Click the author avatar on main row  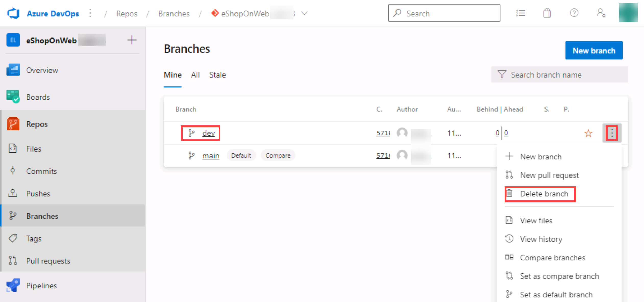pyautogui.click(x=402, y=155)
